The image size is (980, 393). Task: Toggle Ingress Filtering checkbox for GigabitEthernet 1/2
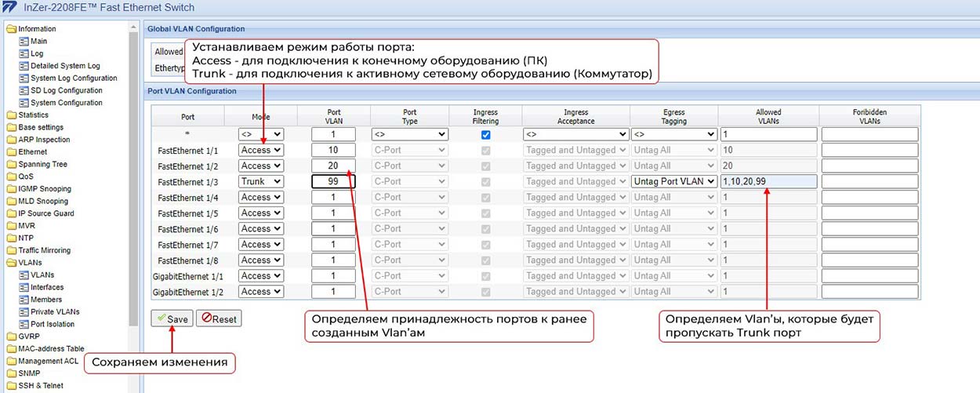tap(485, 292)
